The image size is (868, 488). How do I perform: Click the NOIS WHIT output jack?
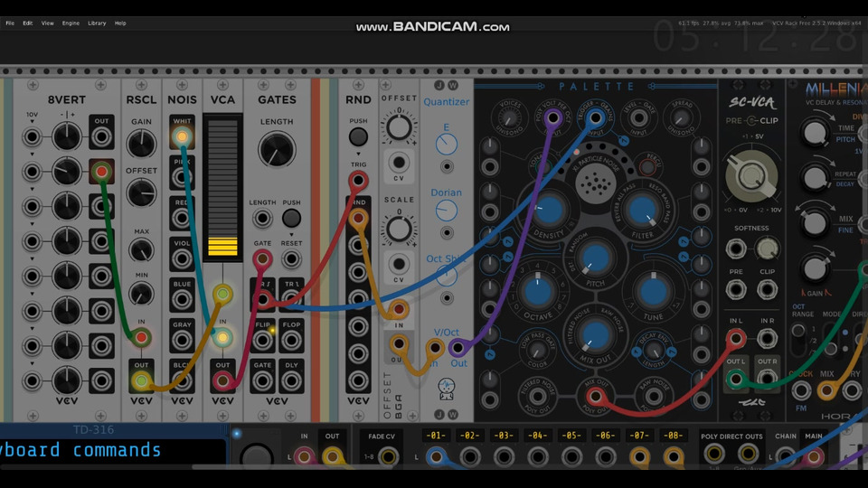click(x=182, y=136)
